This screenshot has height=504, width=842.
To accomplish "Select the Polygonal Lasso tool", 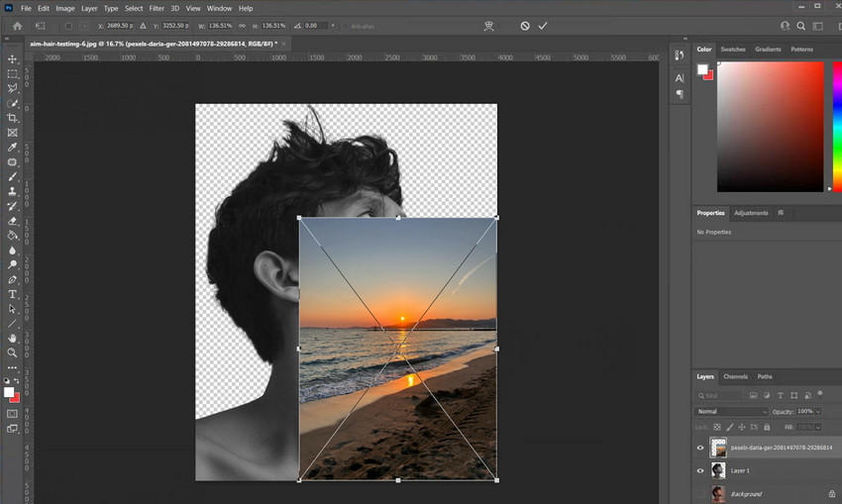I will click(12, 88).
